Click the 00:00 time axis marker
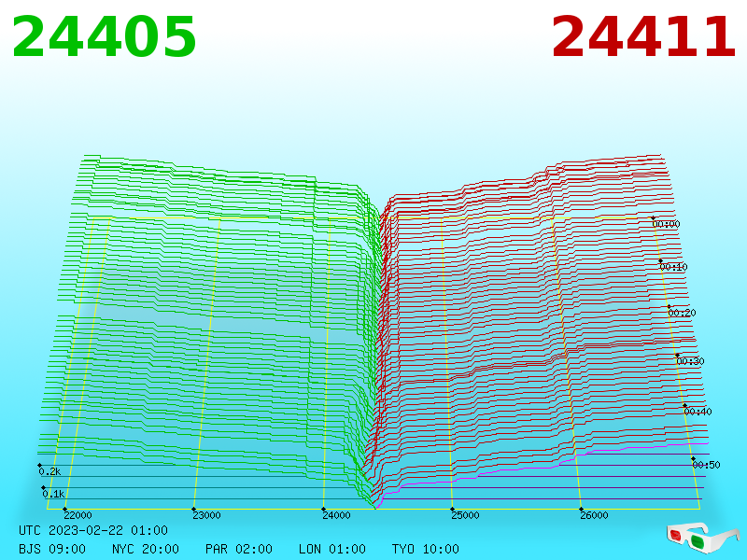This screenshot has width=747, height=560. (666, 224)
